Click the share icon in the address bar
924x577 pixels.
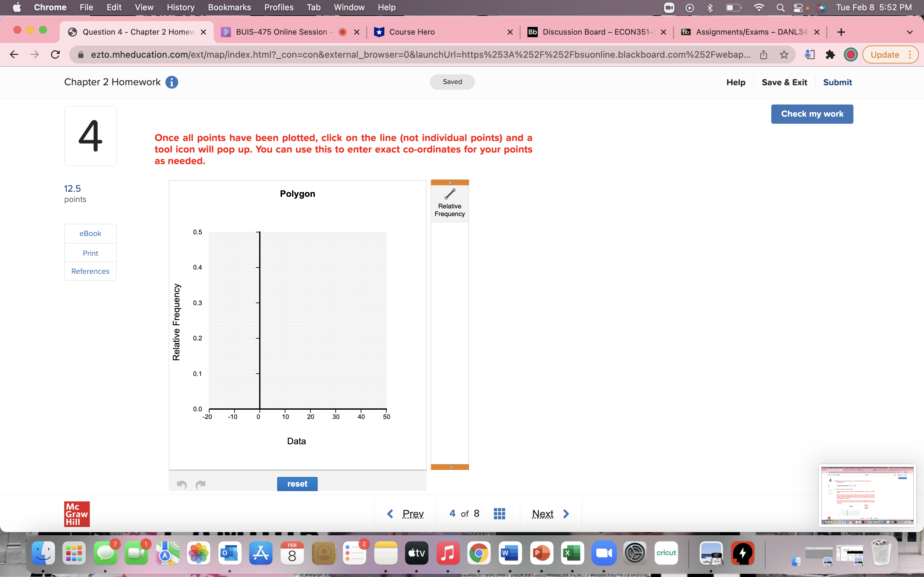point(764,54)
